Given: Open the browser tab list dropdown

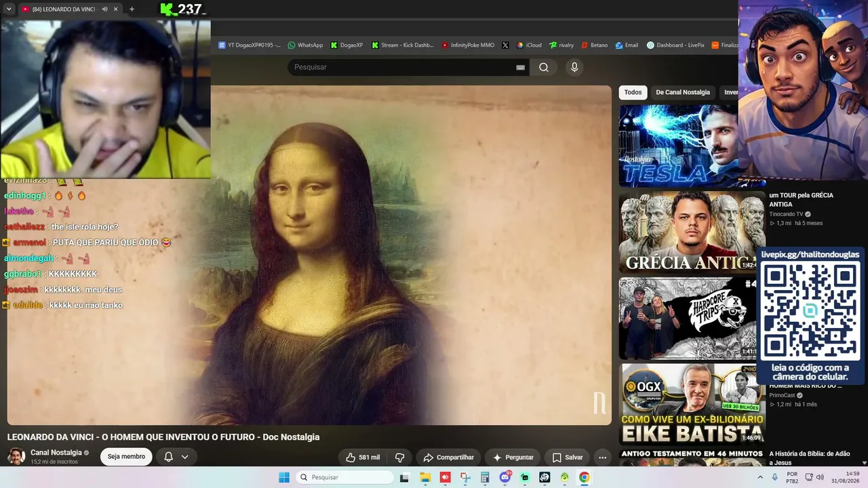Looking at the screenshot, I should [9, 9].
